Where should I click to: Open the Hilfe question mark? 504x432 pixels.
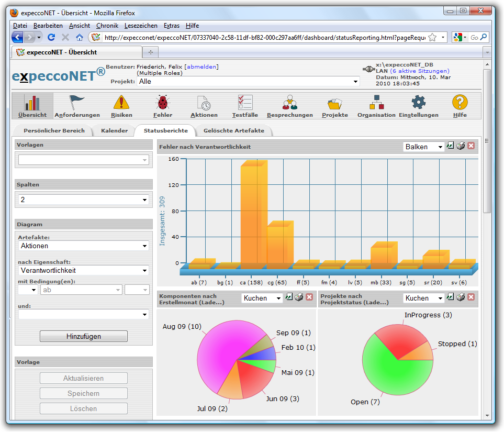[x=460, y=106]
